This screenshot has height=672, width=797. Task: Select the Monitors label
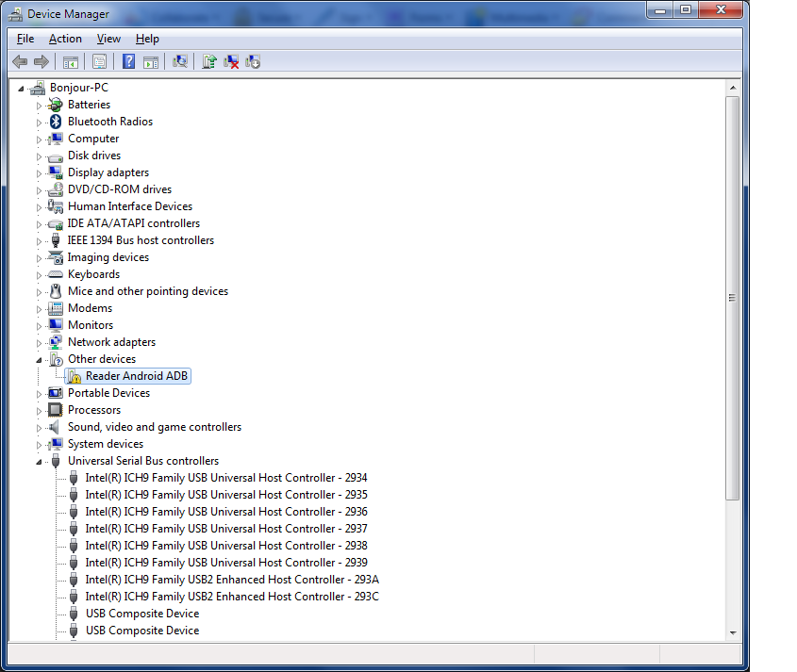(x=91, y=325)
